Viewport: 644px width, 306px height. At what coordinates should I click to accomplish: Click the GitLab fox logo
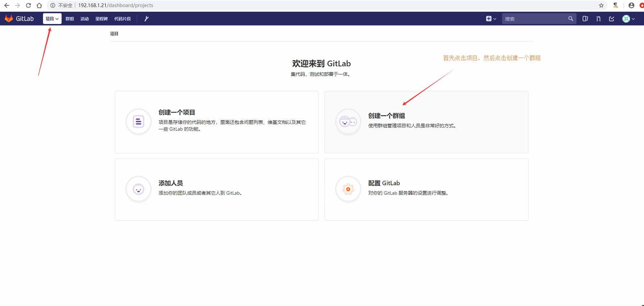[x=9, y=19]
